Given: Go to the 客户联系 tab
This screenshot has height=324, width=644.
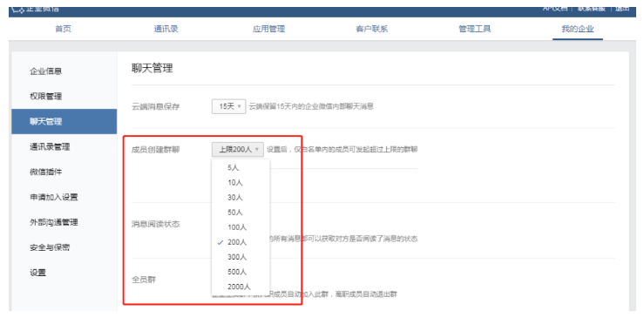Looking at the screenshot, I should (372, 29).
